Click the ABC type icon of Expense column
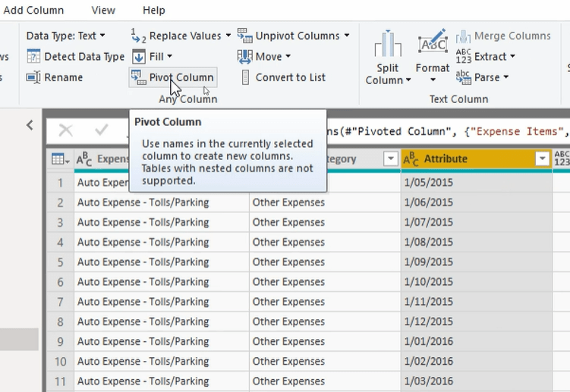This screenshot has width=570, height=392. pyautogui.click(x=84, y=158)
